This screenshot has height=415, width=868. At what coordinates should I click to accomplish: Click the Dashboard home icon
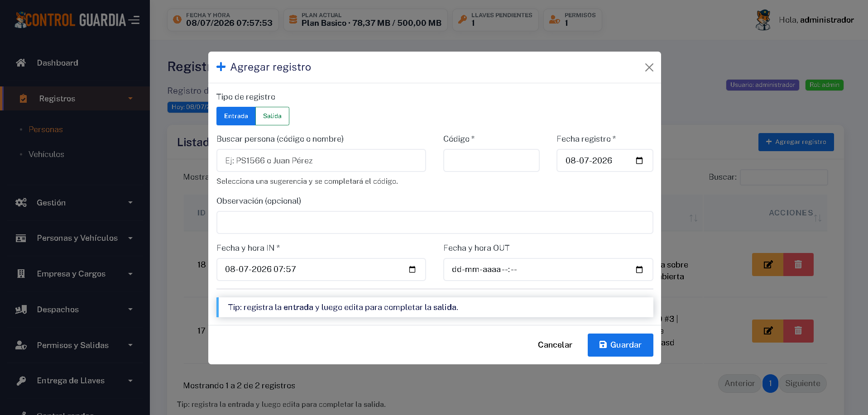21,63
